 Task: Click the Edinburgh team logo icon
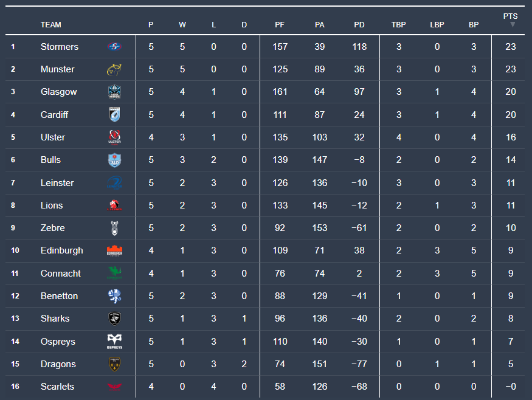(115, 250)
